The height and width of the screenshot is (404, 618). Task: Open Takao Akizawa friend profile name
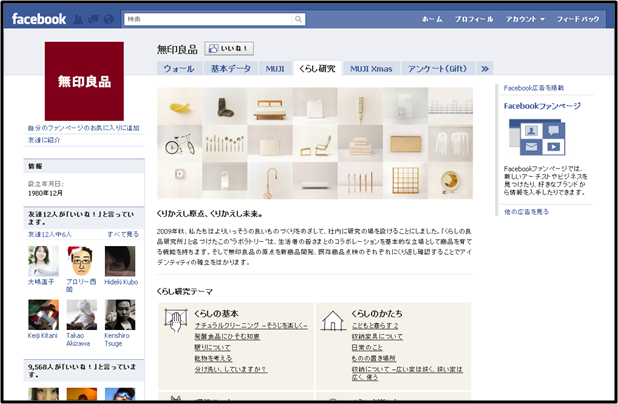[78, 339]
